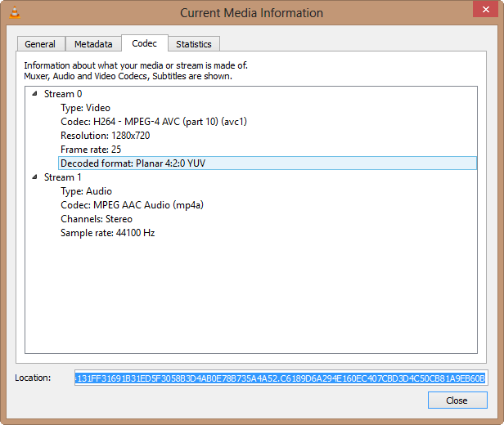Select the Stream 1 tree node

63,177
